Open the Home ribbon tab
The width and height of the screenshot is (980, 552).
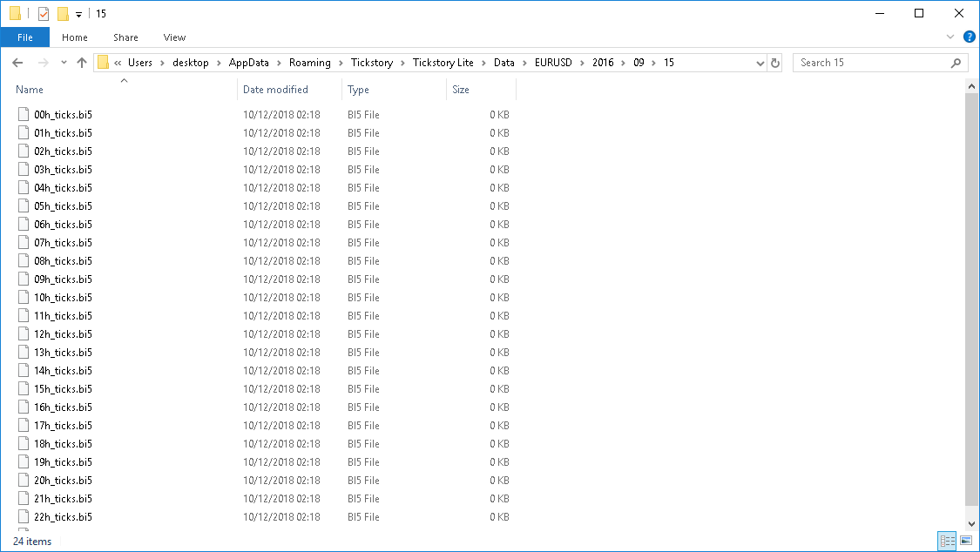coord(74,37)
